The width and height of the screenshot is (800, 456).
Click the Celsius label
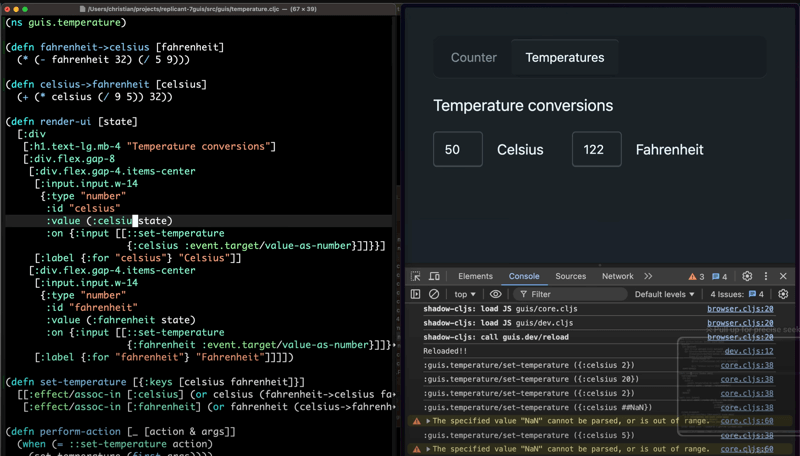point(520,150)
